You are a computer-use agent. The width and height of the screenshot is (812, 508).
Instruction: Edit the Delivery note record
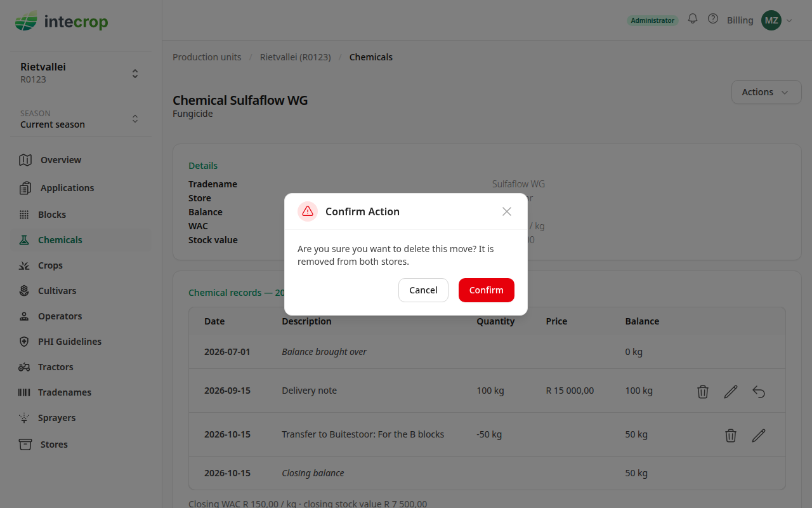(731, 392)
